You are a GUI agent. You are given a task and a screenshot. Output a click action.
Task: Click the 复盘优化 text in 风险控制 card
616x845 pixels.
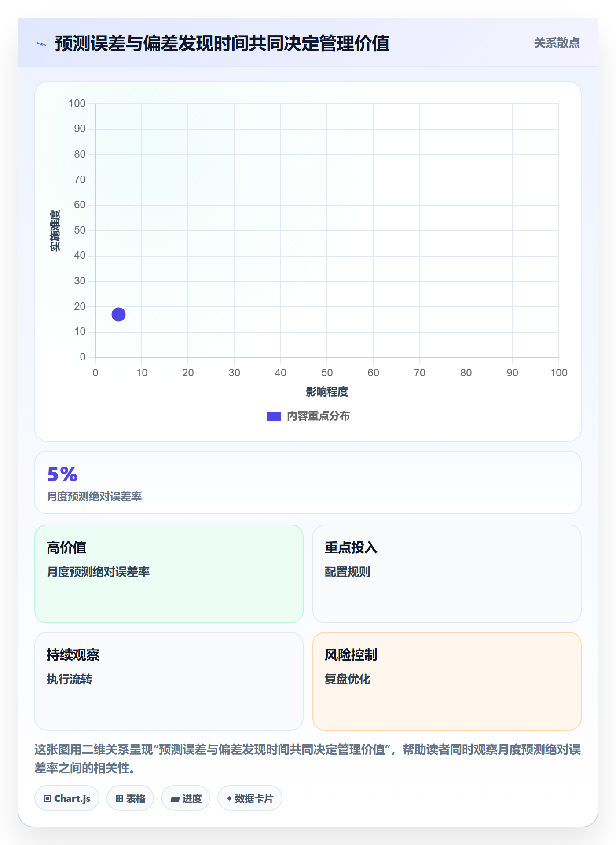coord(348,680)
